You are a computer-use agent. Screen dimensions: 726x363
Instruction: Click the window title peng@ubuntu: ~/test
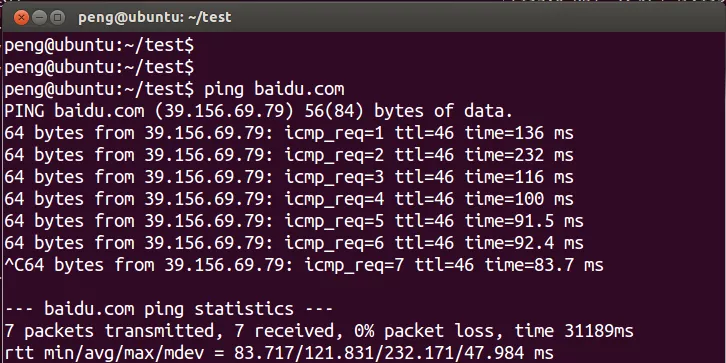tap(155, 18)
